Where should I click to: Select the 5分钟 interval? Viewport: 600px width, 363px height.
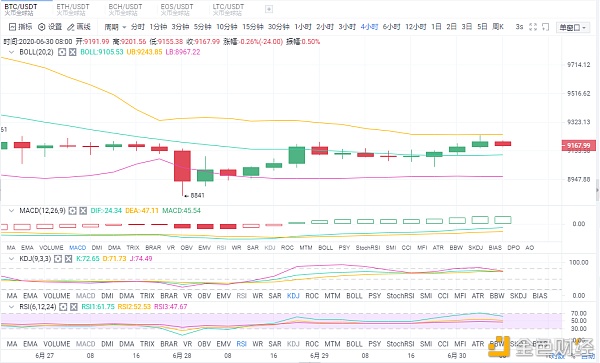202,27
